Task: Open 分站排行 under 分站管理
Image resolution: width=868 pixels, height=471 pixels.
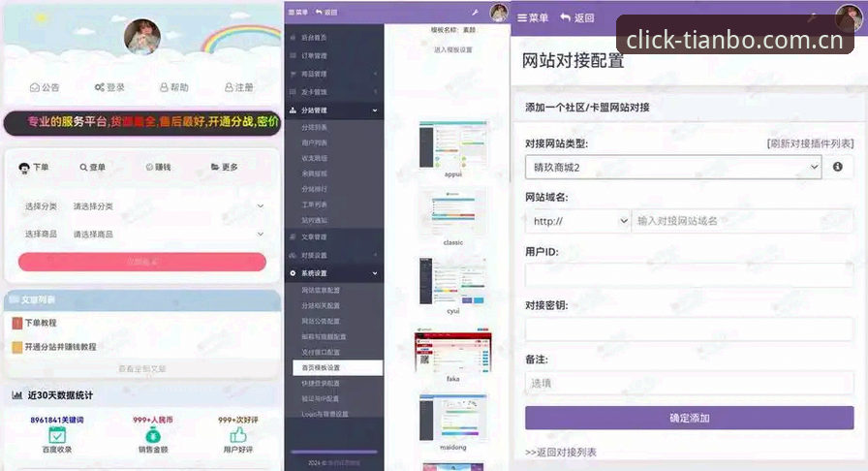Action: [x=314, y=189]
